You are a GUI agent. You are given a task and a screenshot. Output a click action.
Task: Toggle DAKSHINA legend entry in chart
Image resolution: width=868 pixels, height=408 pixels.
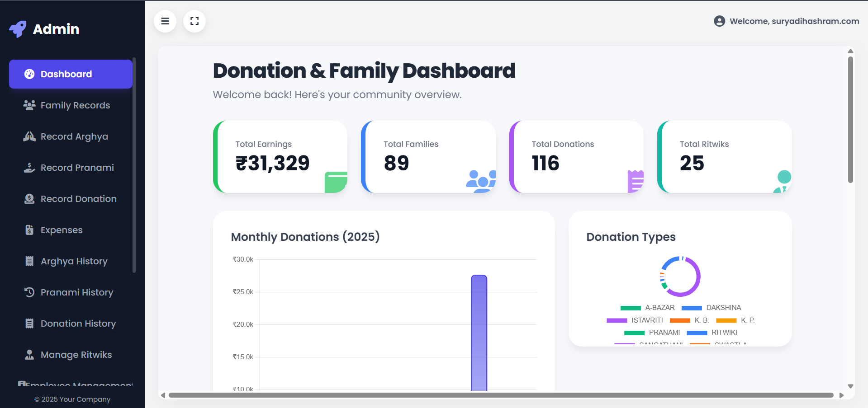click(711, 308)
